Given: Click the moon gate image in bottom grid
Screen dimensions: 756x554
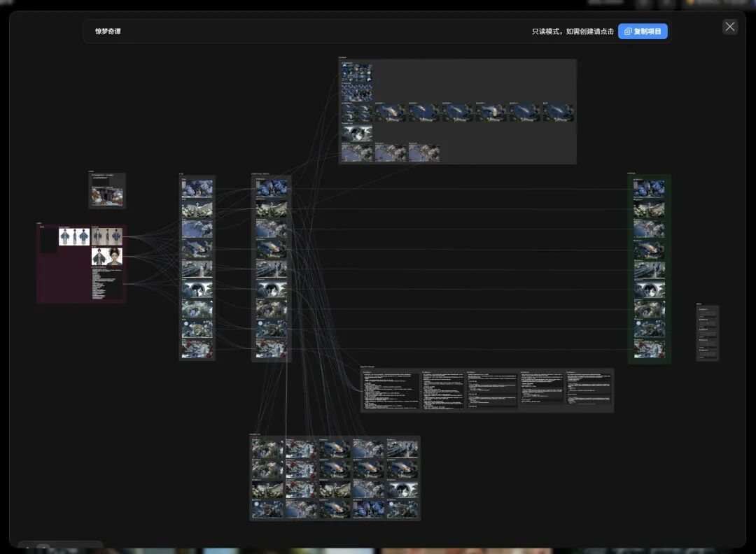Looking at the screenshot, I should coord(402,489).
